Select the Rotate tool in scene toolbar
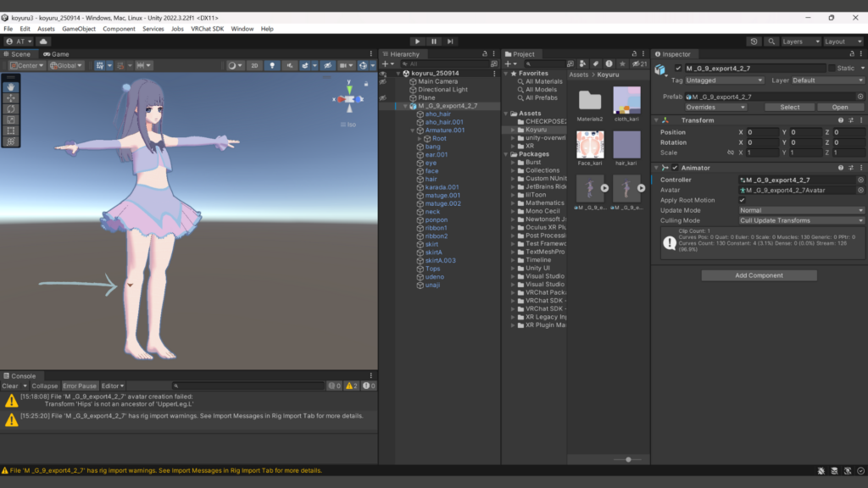Viewport: 868px width, 488px height. pyautogui.click(x=11, y=108)
